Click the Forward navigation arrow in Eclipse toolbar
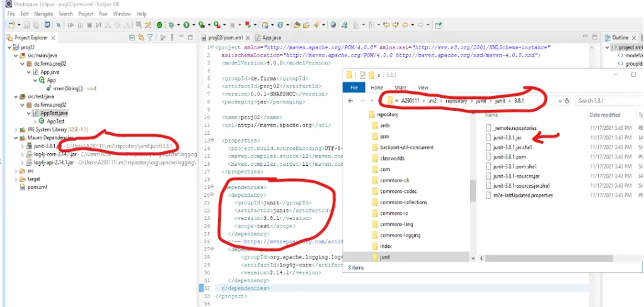This screenshot has height=307, width=644. (420, 25)
